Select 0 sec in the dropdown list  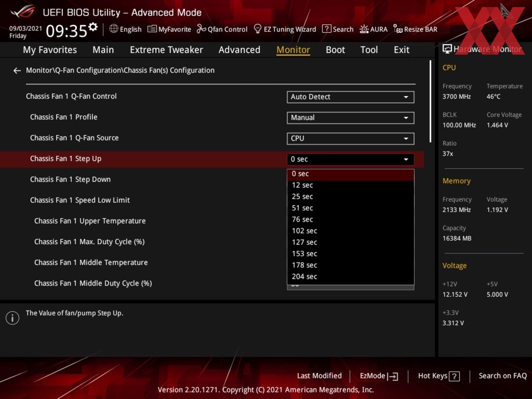tap(350, 174)
